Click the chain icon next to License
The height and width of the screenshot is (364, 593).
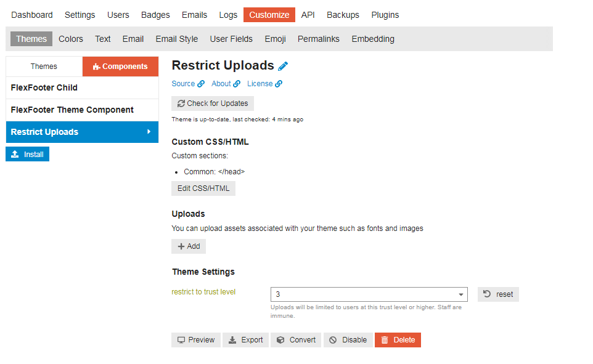point(279,84)
